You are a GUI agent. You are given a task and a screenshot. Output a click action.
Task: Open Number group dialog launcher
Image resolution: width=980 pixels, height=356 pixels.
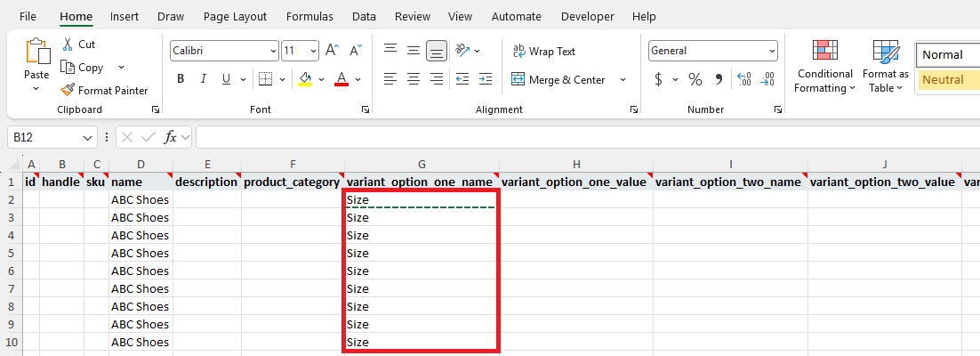pyautogui.click(x=778, y=109)
